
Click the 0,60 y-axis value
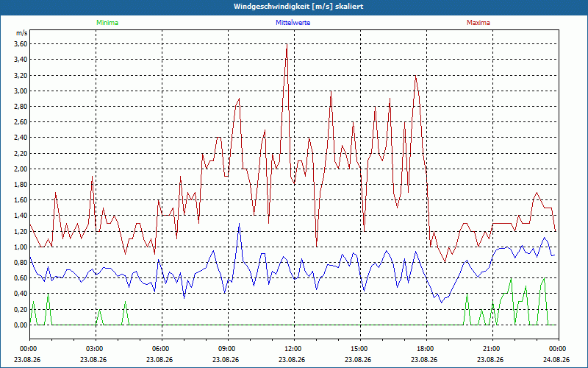click(21, 278)
